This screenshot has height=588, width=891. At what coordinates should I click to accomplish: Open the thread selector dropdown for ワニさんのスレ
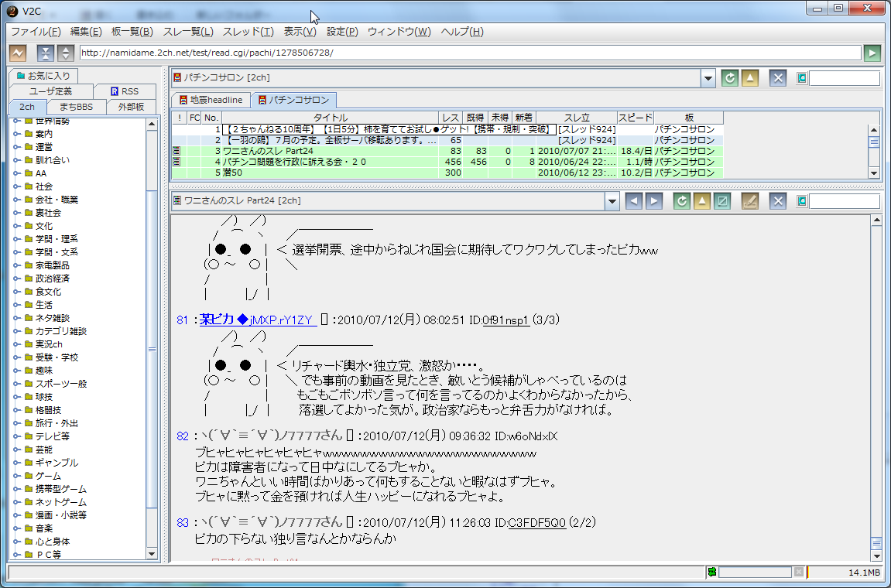tap(612, 201)
